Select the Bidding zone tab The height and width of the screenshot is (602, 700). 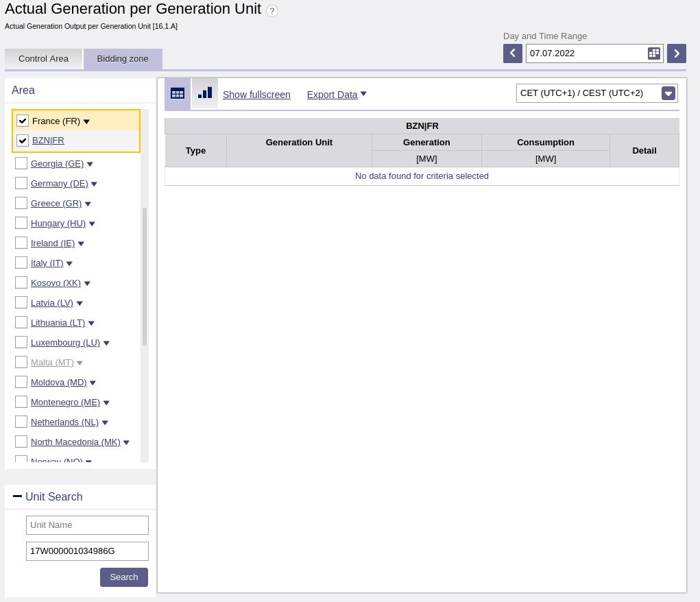(123, 59)
